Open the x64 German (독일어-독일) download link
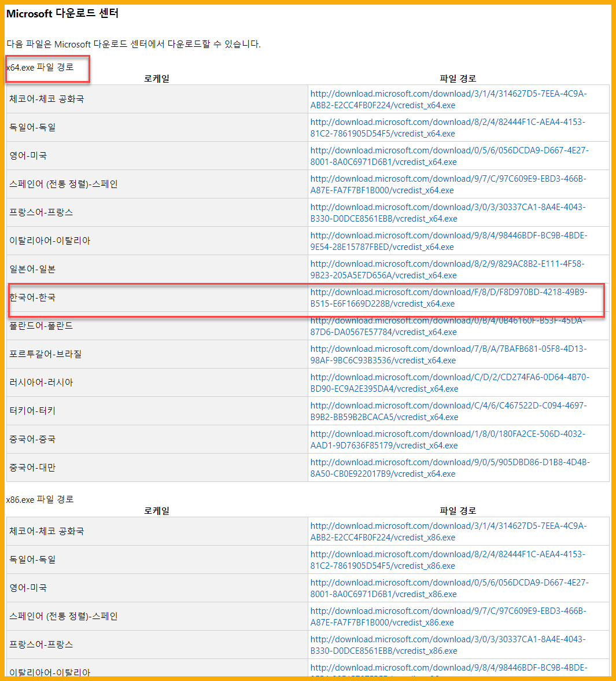This screenshot has width=616, height=681. 448,128
